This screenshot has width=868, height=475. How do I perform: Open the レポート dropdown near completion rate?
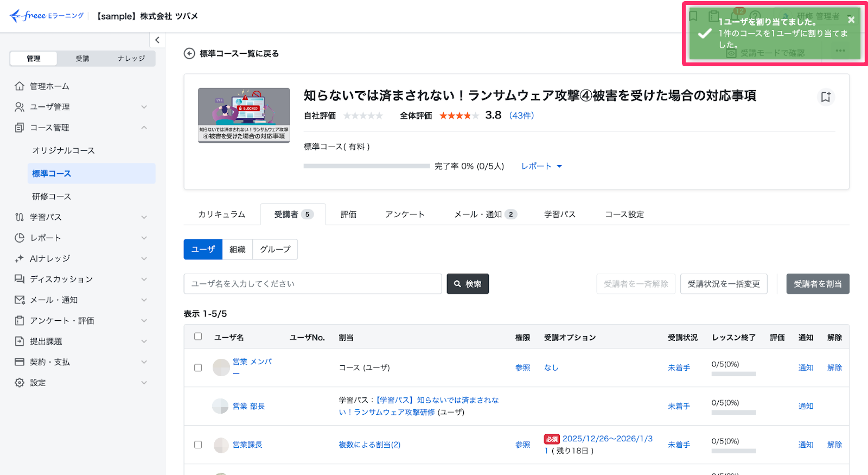click(x=541, y=166)
